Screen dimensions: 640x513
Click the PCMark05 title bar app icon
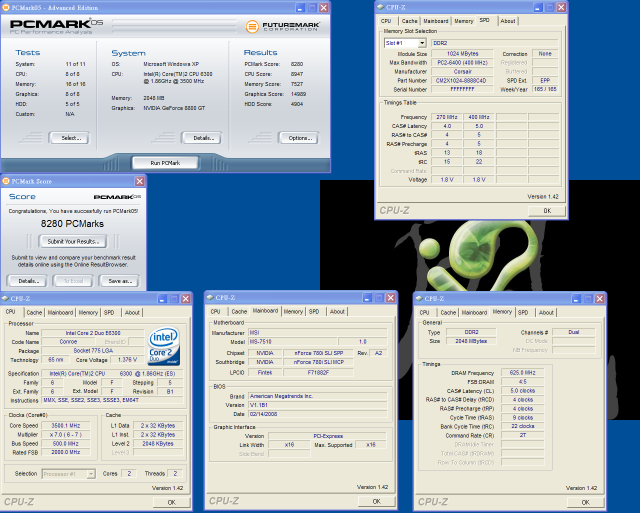pyautogui.click(x=6, y=8)
